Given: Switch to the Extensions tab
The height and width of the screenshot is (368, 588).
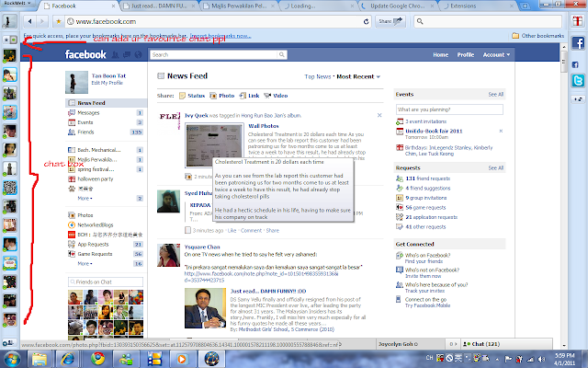Looking at the screenshot, I should pyautogui.click(x=477, y=6).
